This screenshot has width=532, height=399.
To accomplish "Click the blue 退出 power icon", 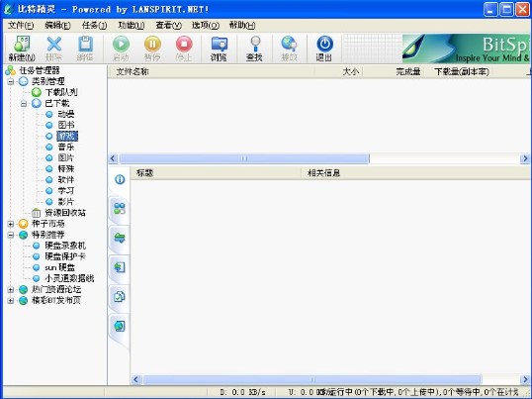I will 324,44.
